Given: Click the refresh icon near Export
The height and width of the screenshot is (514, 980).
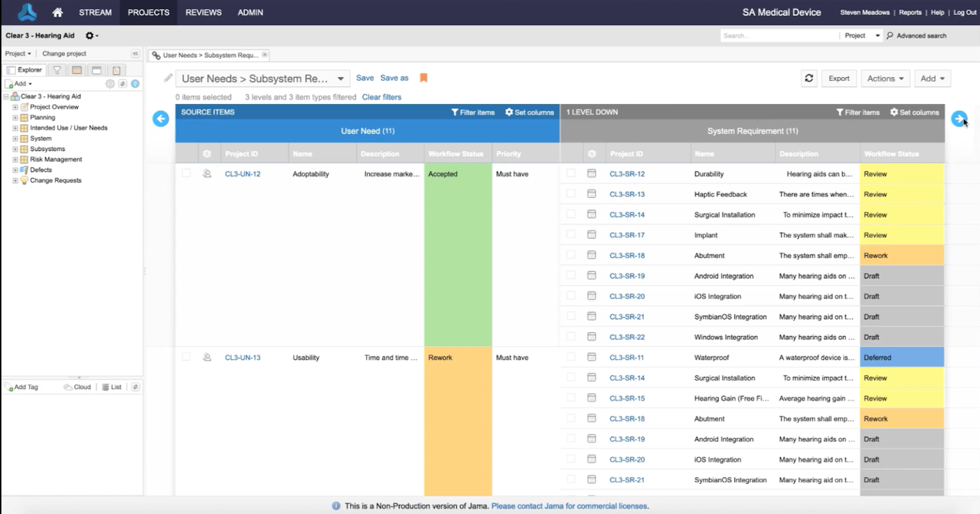Looking at the screenshot, I should [808, 78].
